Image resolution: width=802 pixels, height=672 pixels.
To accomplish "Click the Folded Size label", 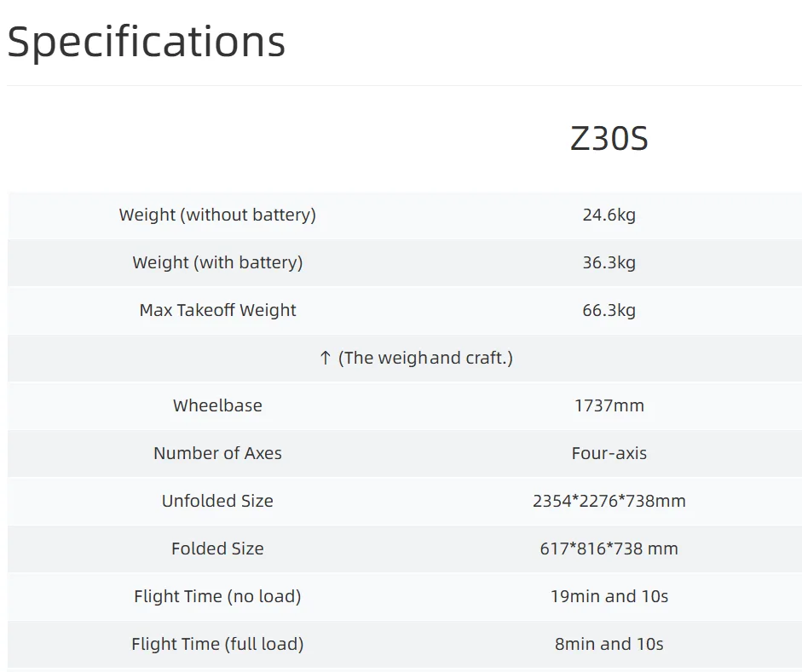I will [x=217, y=549].
